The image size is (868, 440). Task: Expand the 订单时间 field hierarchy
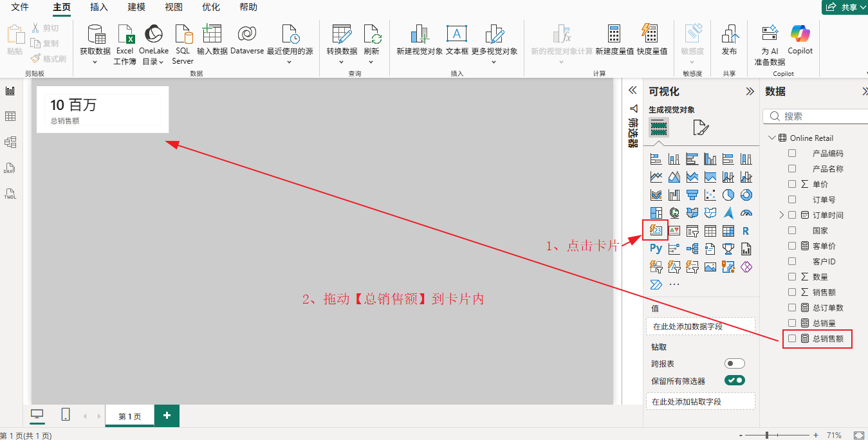[x=782, y=215]
